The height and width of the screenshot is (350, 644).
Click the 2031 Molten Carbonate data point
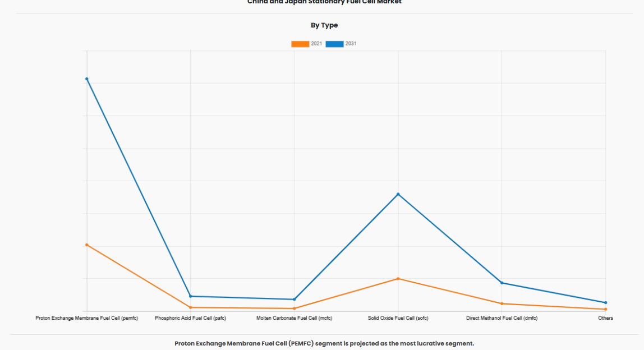coord(295,300)
